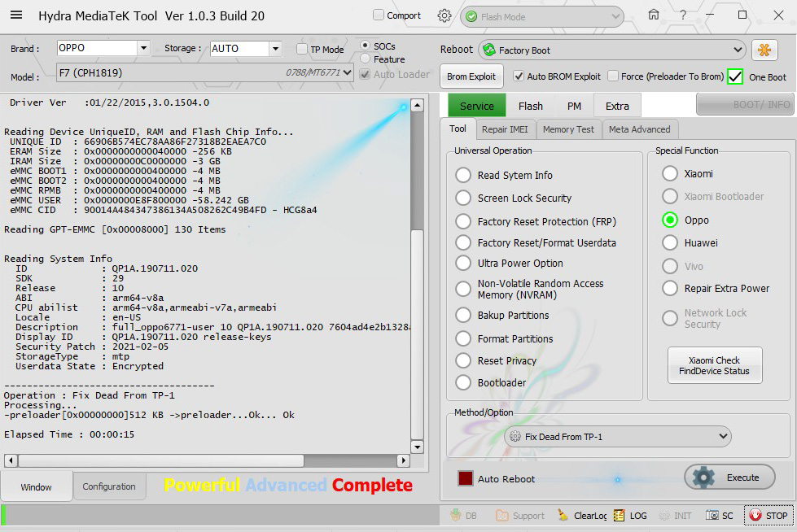The height and width of the screenshot is (532, 797).
Task: Select Ultra Power Option
Action: [x=463, y=263]
